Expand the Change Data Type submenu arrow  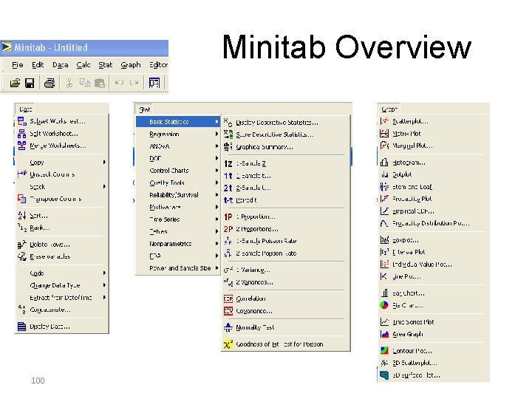pos(104,285)
